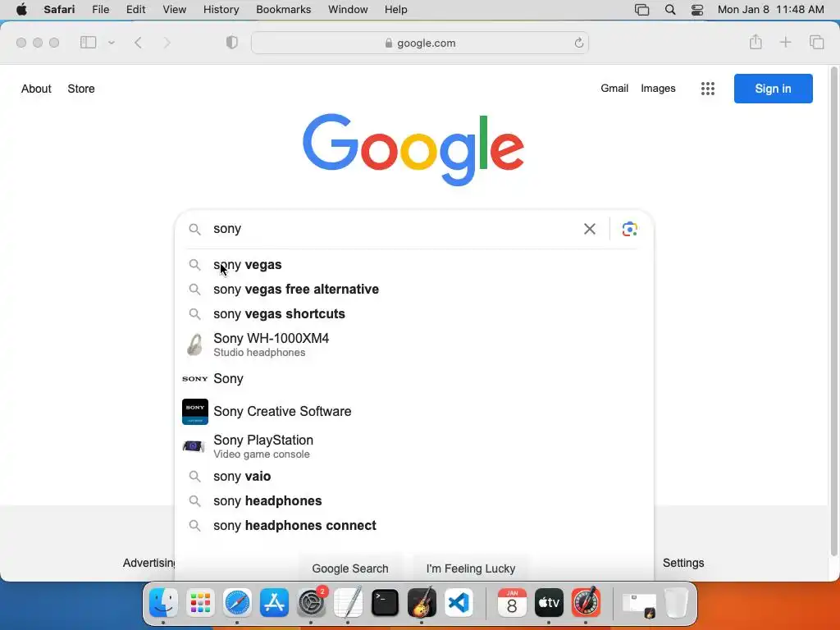Pick suggestion sony vegas free alternative
The width and height of the screenshot is (840, 630).
point(413,290)
